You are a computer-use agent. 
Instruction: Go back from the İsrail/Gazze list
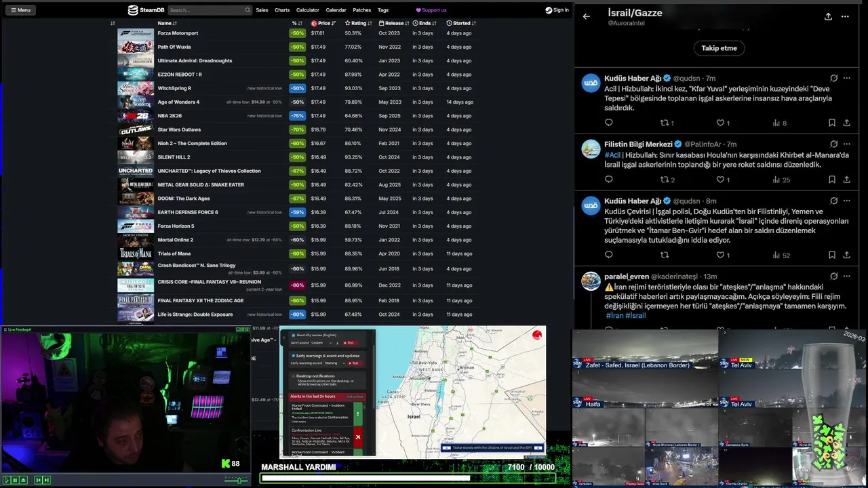tap(587, 16)
